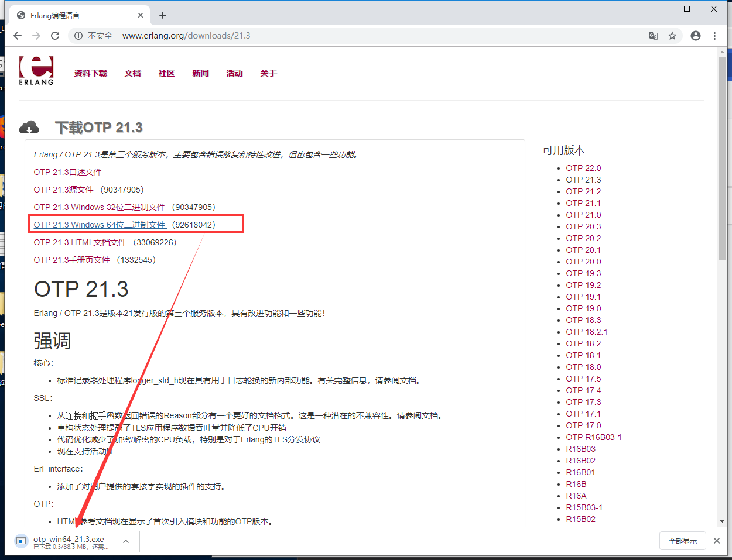Open the Chrome three-dot menu
This screenshot has width=732, height=560.
click(714, 36)
